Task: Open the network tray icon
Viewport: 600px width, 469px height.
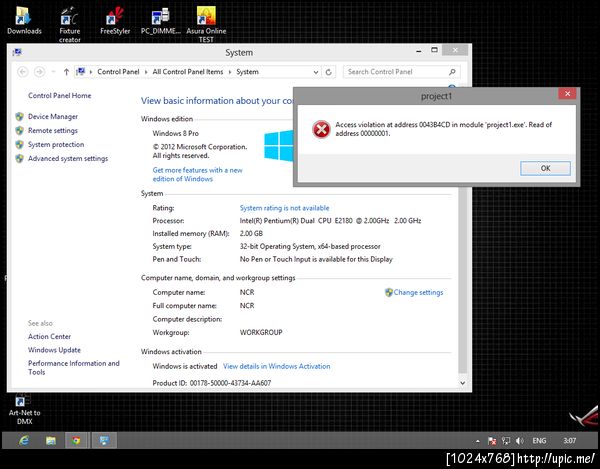Action: click(506, 441)
